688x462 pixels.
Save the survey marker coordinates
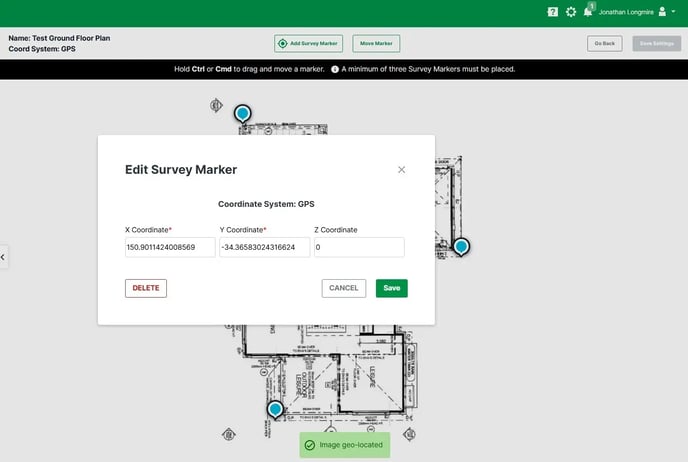pos(392,288)
